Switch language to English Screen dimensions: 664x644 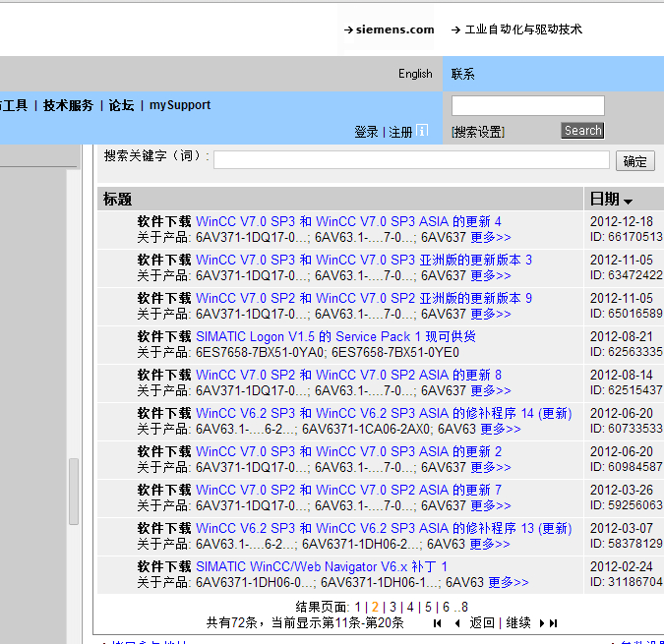coord(415,74)
